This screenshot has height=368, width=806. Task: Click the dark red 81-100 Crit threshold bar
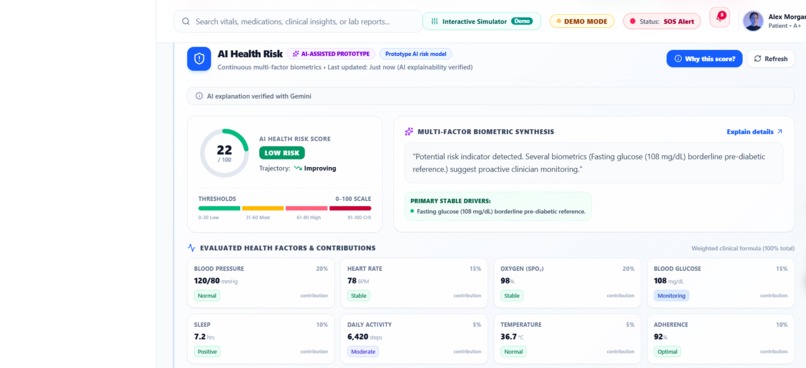pos(350,208)
